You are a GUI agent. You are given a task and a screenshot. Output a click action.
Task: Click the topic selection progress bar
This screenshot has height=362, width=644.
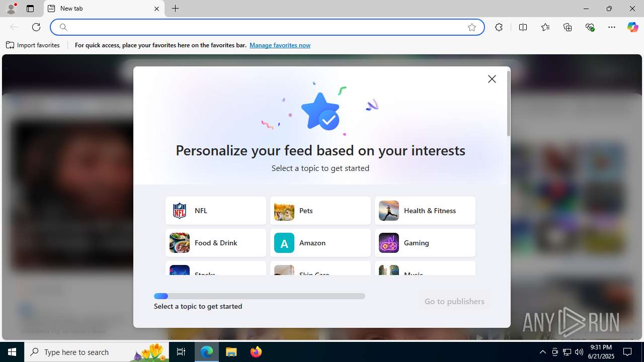coord(260,296)
